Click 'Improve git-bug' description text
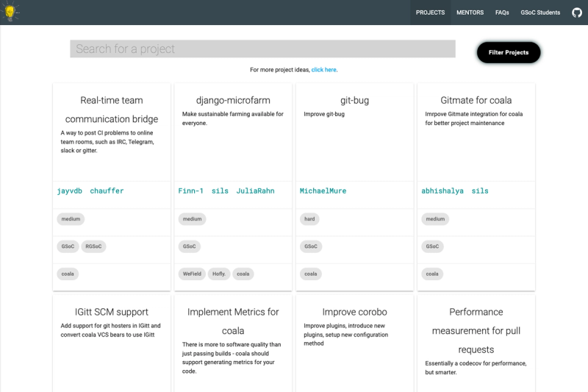 click(324, 114)
